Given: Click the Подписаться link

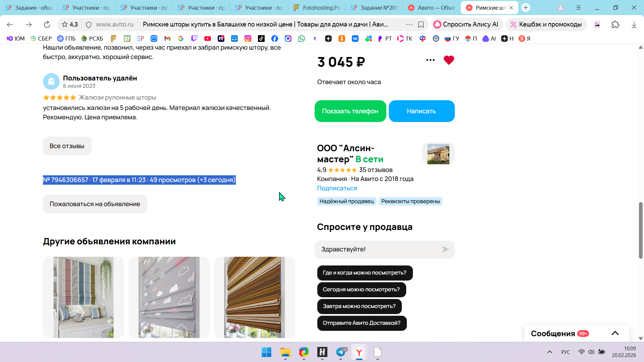Looking at the screenshot, I should [x=337, y=188].
